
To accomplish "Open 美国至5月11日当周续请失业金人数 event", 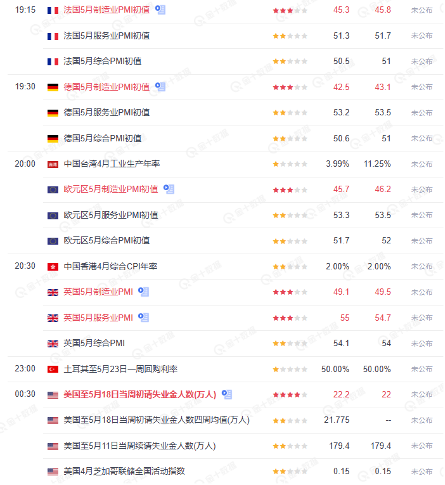I will pos(140,446).
